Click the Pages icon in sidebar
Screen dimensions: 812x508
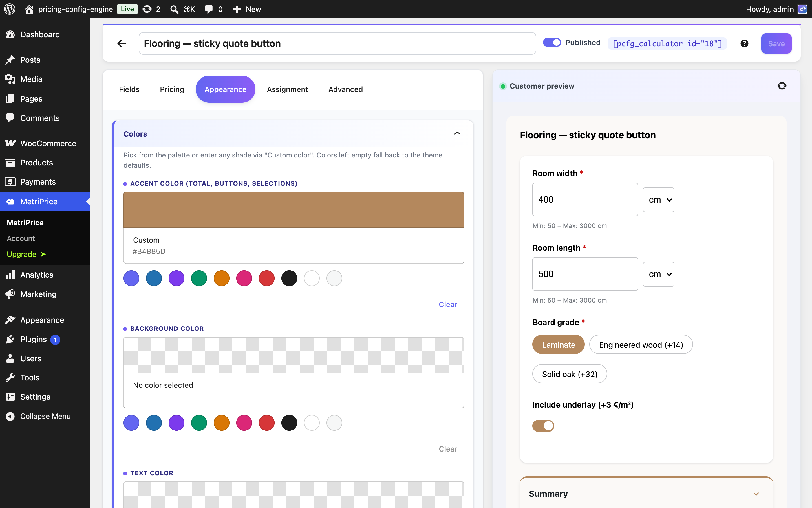pyautogui.click(x=10, y=98)
